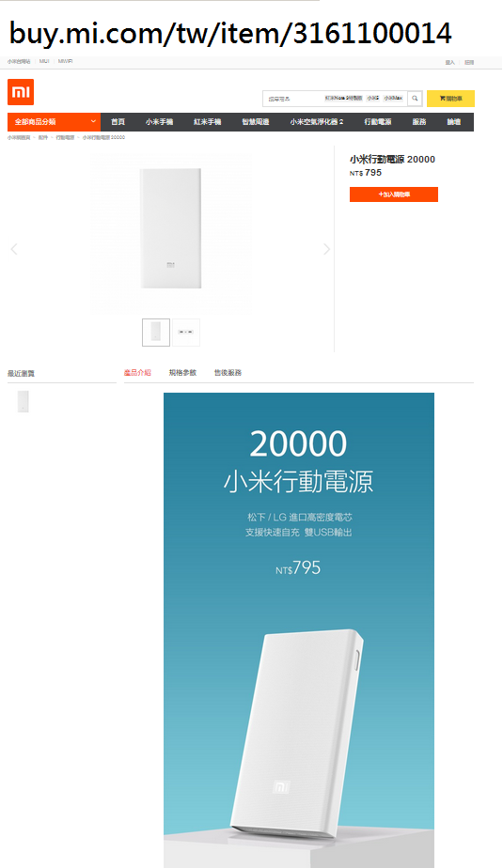Viewport: 503px width, 868px height.
Task: Switch to the 規格參數 tab
Action: (182, 373)
